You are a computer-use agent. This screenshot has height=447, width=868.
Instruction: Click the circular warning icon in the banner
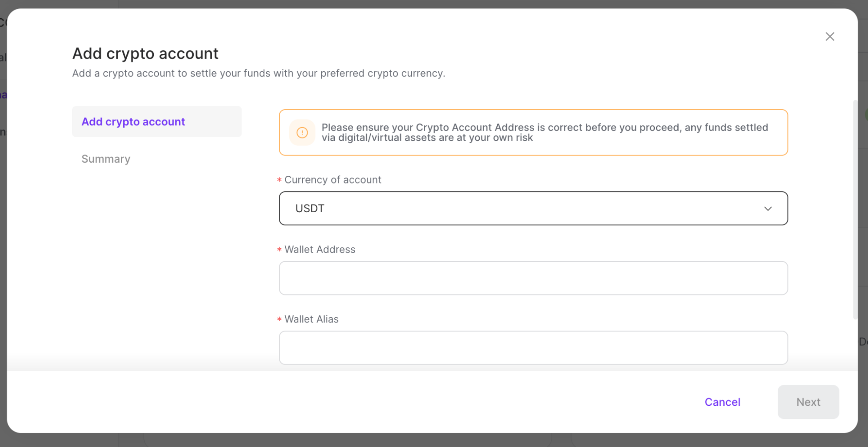pyautogui.click(x=302, y=132)
